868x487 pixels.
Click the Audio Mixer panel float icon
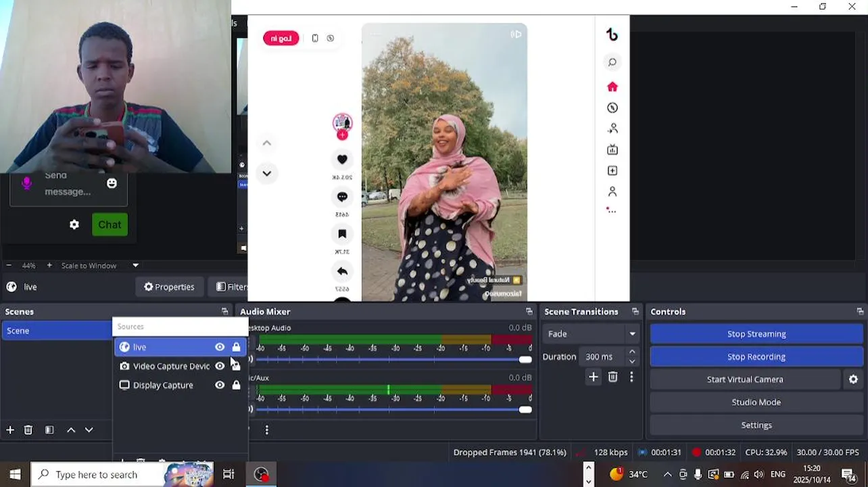point(529,312)
